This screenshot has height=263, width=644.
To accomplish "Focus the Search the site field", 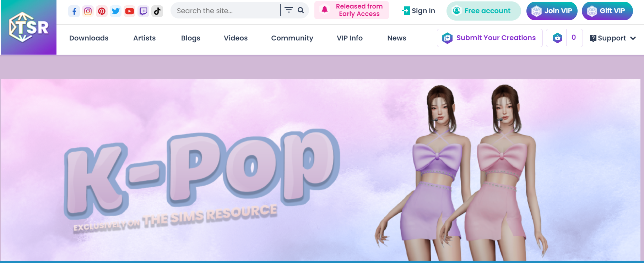I will 226,11.
